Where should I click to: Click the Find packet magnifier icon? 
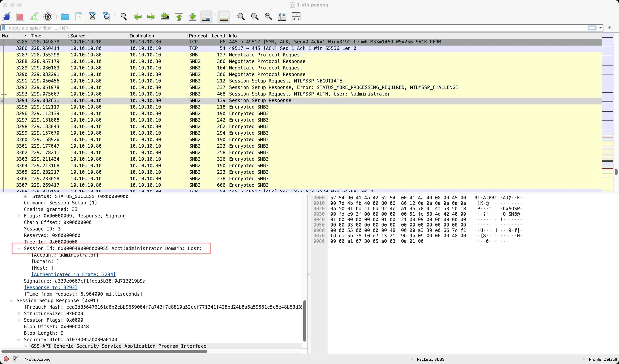point(124,17)
